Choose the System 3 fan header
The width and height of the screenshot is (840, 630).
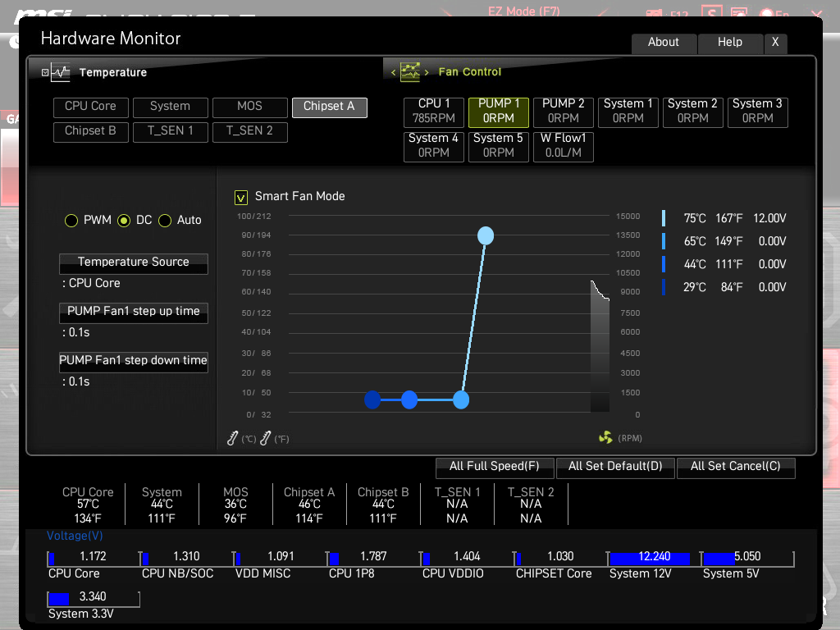(x=758, y=112)
